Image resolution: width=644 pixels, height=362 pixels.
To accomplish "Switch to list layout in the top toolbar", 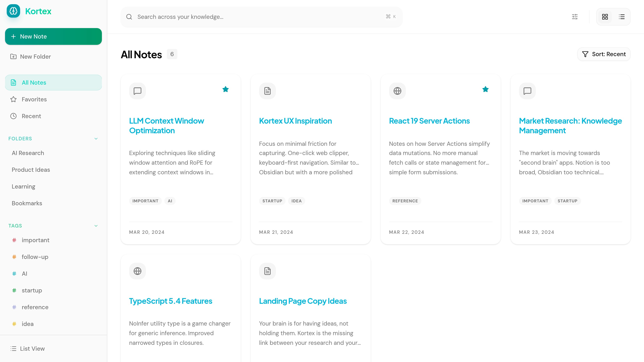I will [x=622, y=17].
